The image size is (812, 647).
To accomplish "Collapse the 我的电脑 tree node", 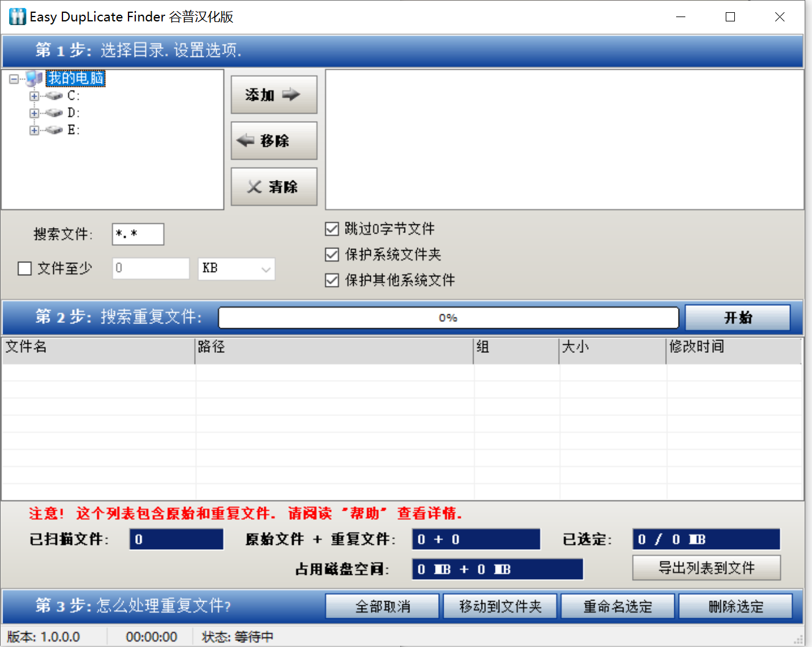I will 13,79.
